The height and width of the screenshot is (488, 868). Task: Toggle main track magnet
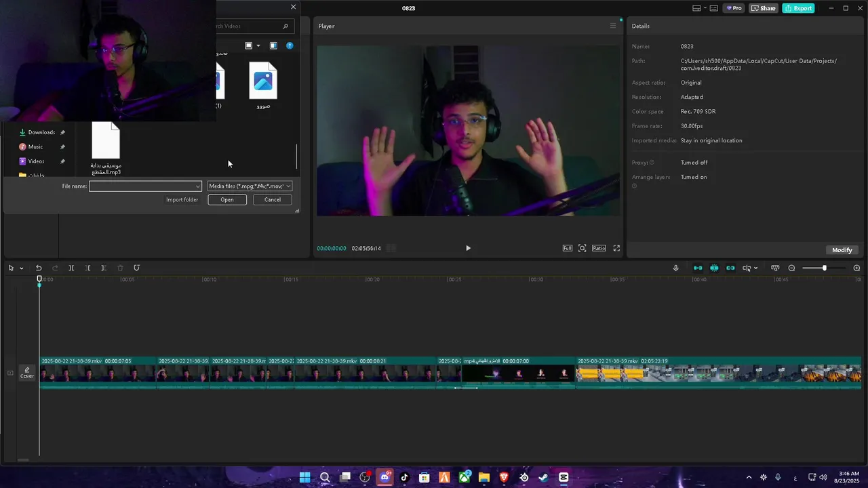[x=698, y=268]
